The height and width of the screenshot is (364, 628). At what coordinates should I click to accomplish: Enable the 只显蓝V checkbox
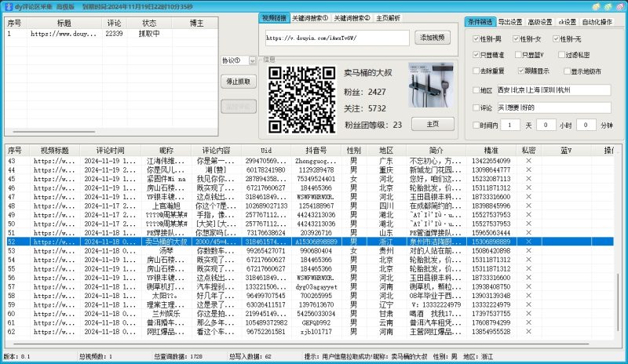pyautogui.click(x=518, y=54)
